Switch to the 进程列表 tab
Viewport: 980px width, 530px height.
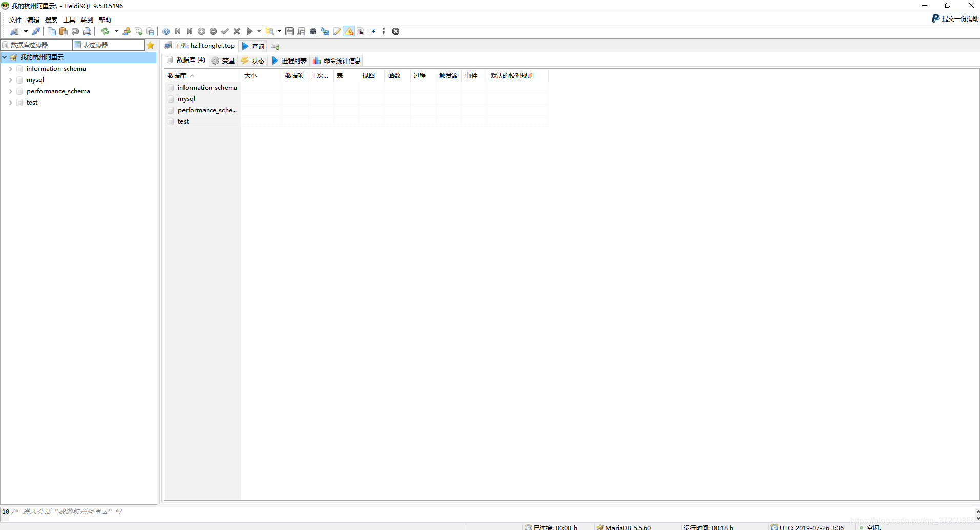pyautogui.click(x=289, y=60)
